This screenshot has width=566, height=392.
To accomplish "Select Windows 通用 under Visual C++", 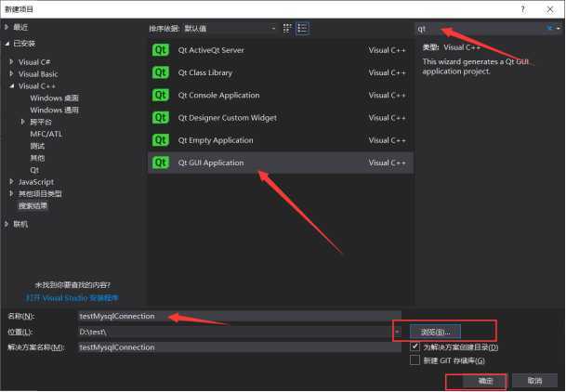I will [x=55, y=110].
